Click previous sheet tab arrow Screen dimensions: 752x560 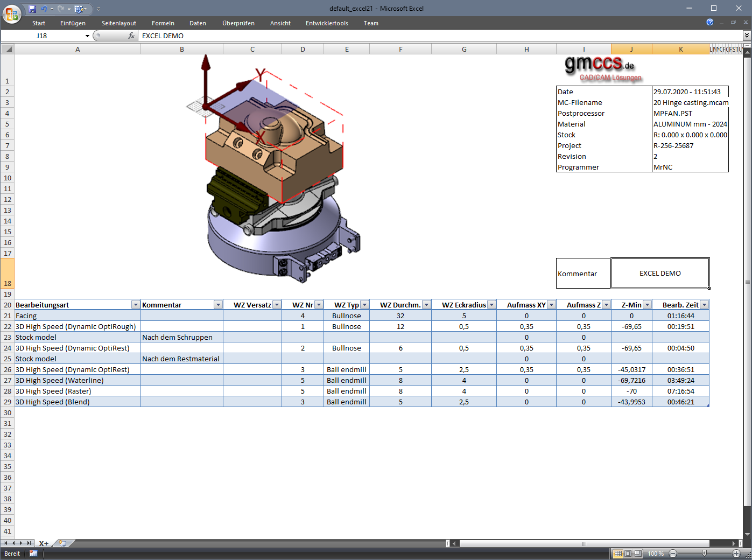coord(13,543)
